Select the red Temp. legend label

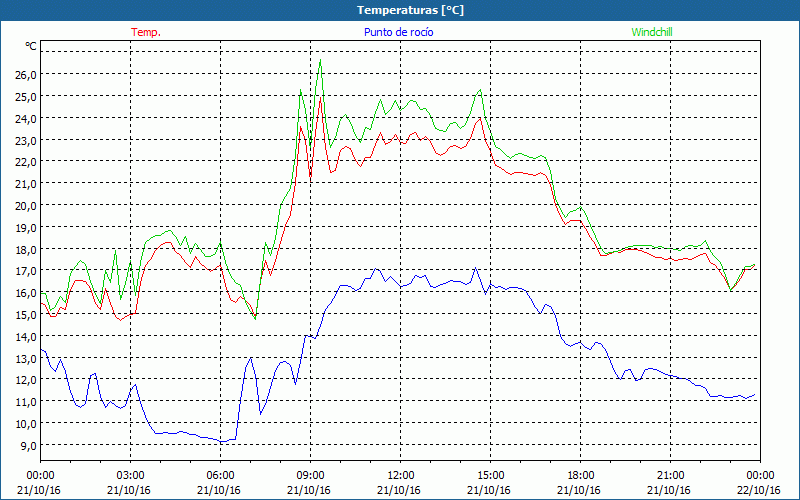[x=146, y=32]
